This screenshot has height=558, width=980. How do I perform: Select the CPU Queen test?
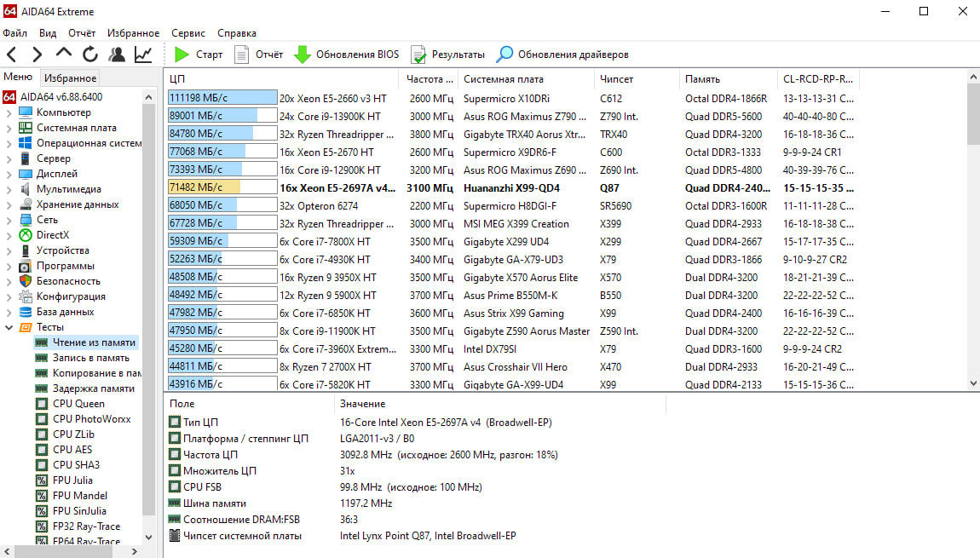(x=70, y=404)
